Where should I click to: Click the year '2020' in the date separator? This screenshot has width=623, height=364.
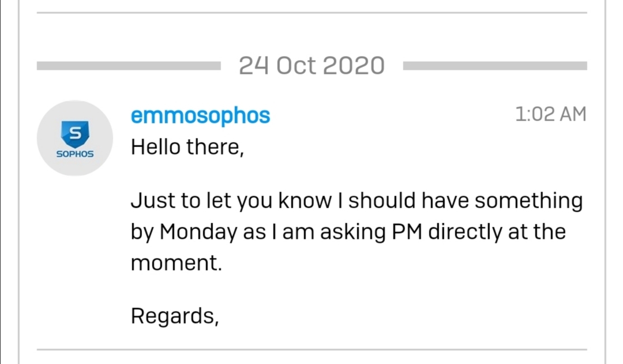[x=354, y=66]
